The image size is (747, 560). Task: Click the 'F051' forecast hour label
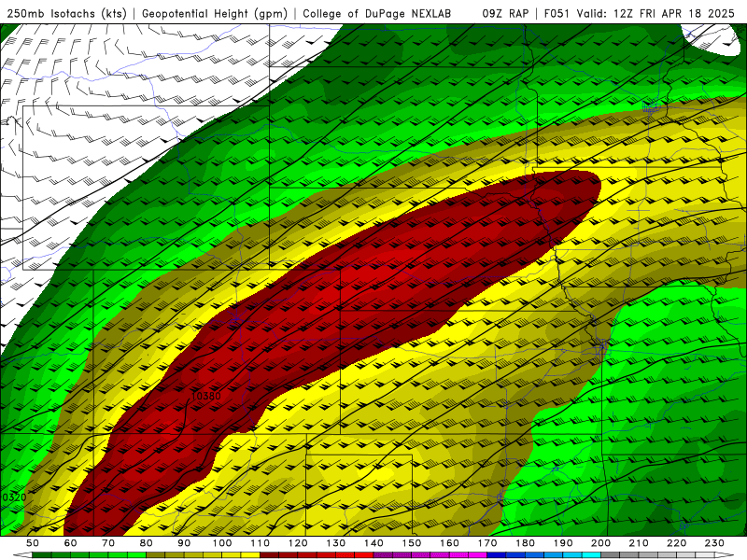point(557,14)
